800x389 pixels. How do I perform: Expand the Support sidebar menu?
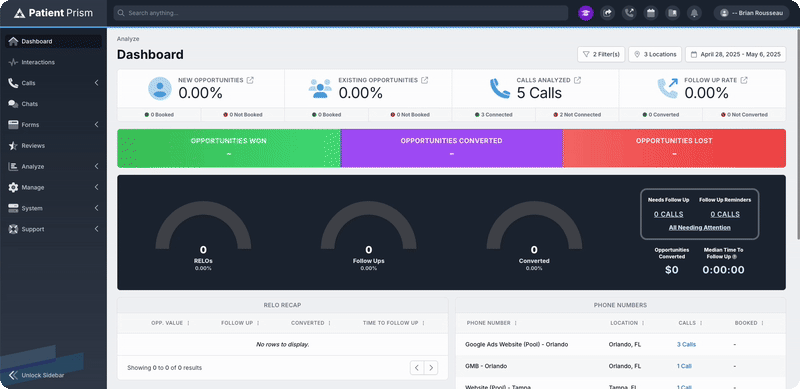point(96,229)
